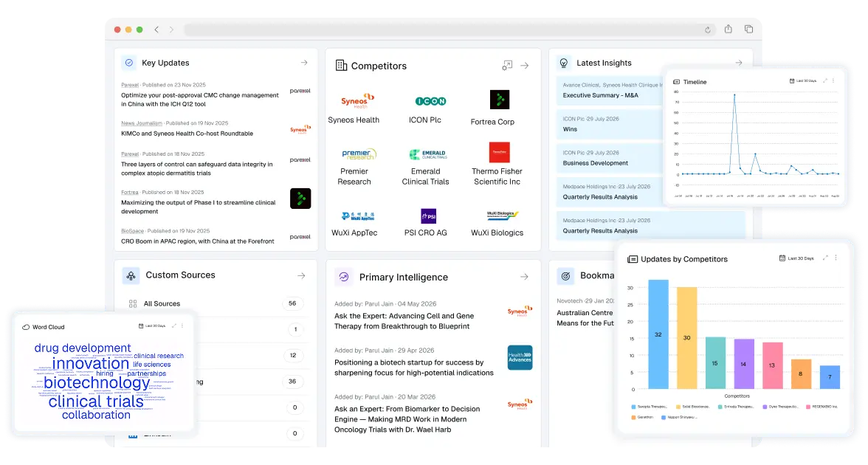Open the Word Cloud three-dot menu
Screen dimensions: 868x465
tap(182, 325)
